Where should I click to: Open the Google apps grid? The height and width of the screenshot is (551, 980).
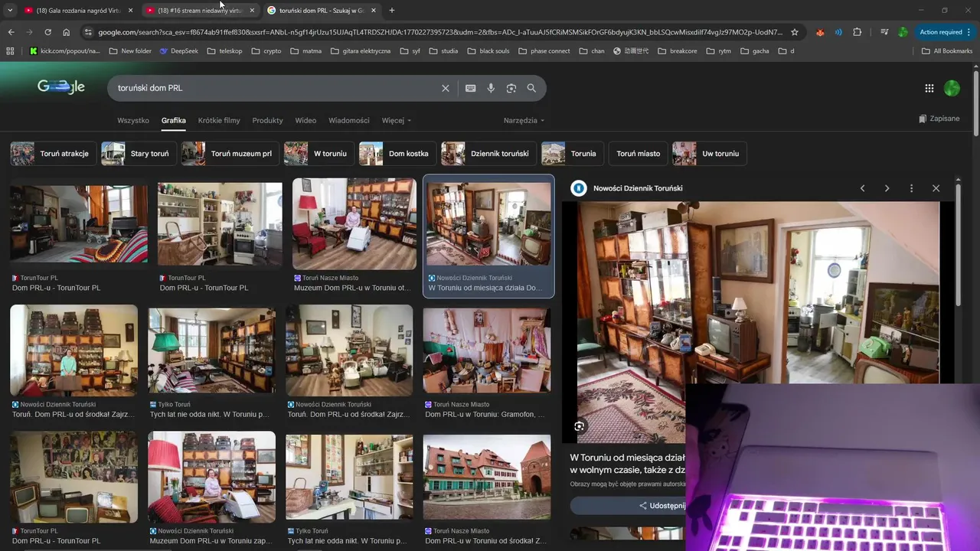(x=929, y=88)
